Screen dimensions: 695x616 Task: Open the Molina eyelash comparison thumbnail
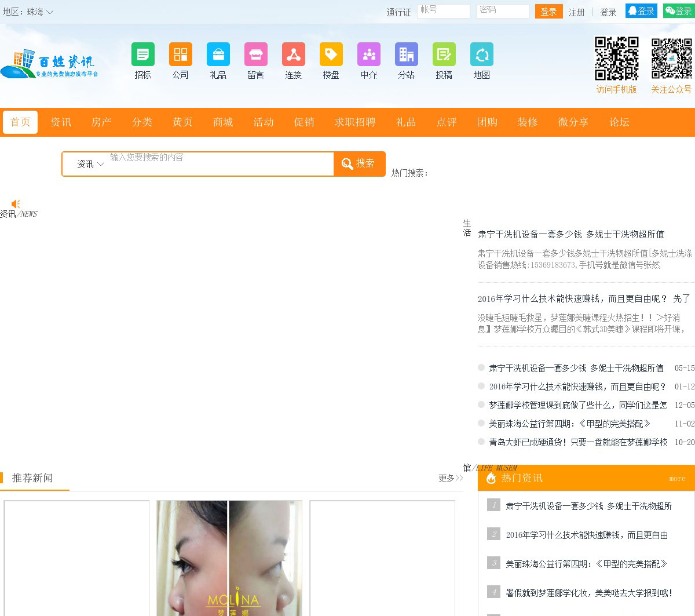point(229,557)
